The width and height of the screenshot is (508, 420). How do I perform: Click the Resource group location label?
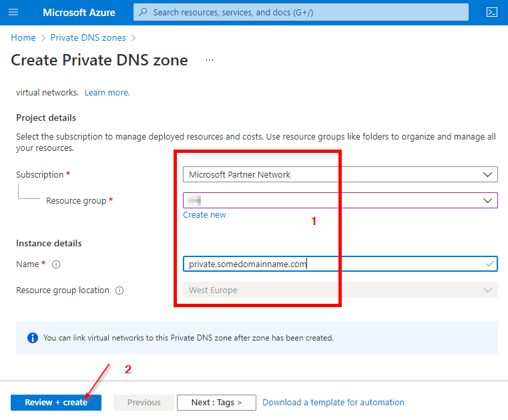[x=63, y=290]
